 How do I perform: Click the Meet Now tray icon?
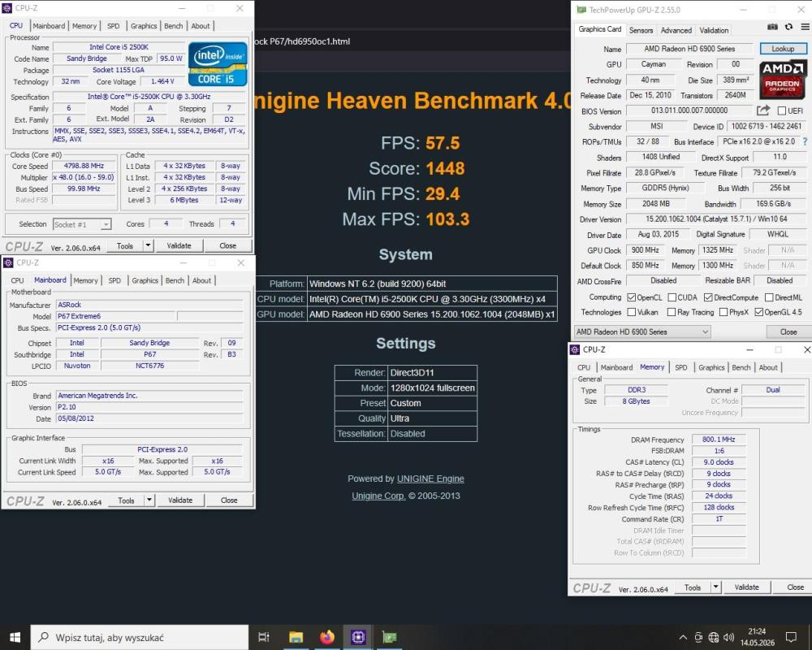698,638
